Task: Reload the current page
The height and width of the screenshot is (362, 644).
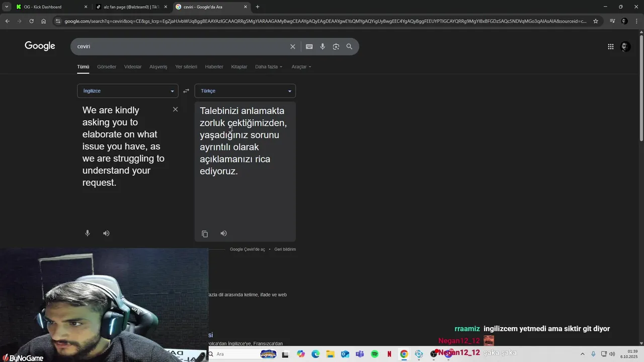Action: [31, 21]
